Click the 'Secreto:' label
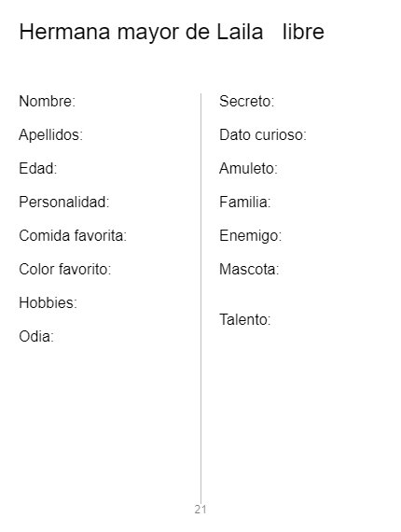Viewport: 401px width, 532px height. [246, 101]
